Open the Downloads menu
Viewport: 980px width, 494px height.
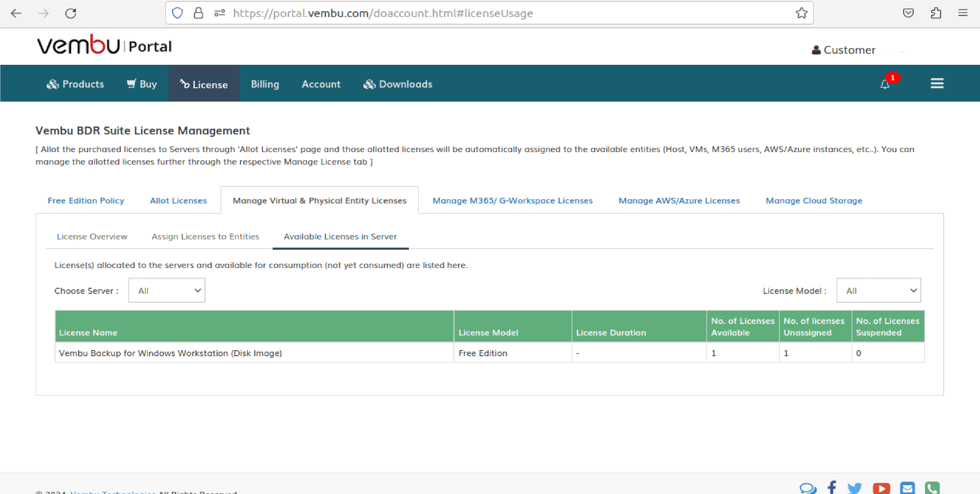coord(398,84)
